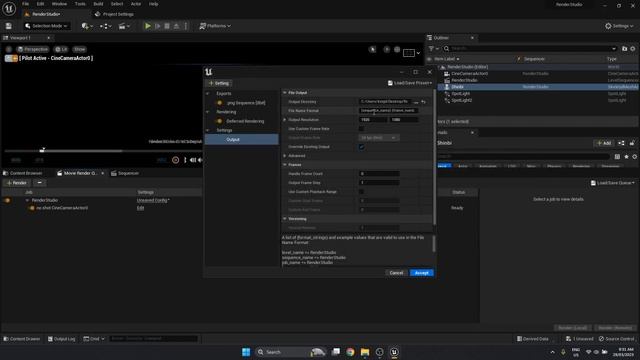
Task: Open the add content quick menu icon
Action: click(x=87, y=26)
